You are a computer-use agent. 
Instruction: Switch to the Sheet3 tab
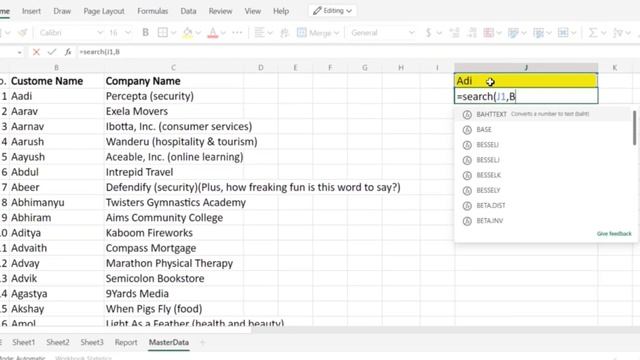[92, 342]
